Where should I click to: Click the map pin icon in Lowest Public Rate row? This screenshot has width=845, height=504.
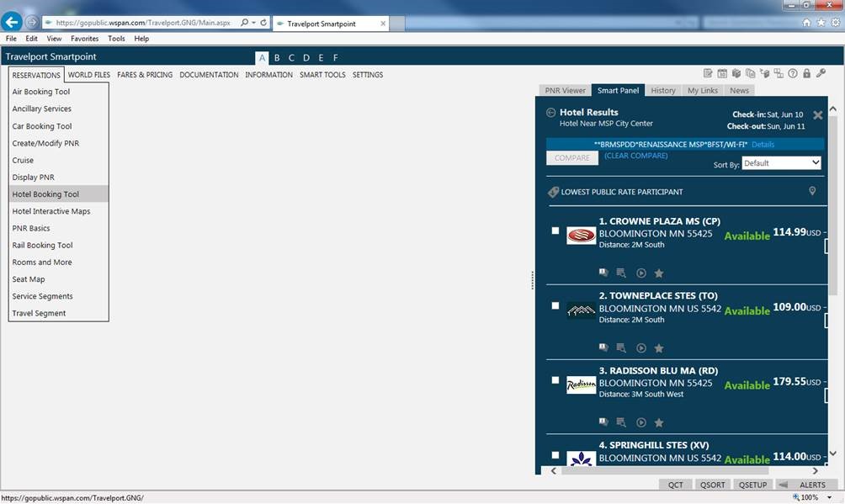pos(812,191)
